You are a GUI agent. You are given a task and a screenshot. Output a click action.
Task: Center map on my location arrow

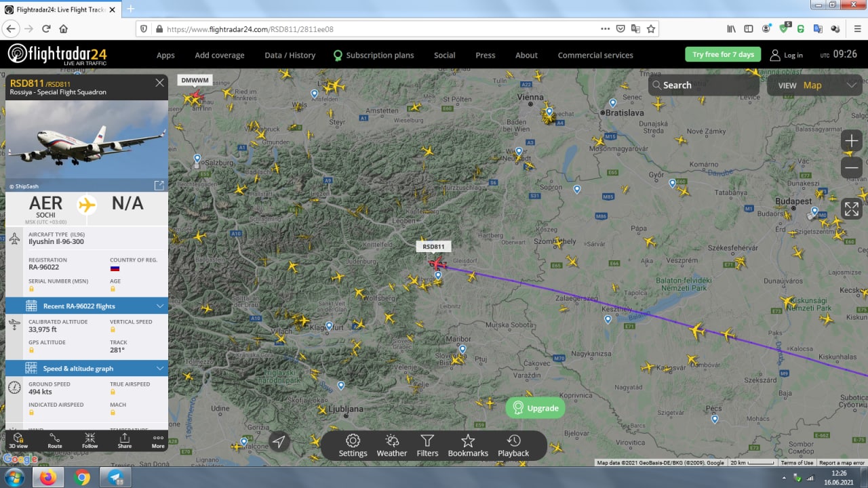pyautogui.click(x=279, y=442)
